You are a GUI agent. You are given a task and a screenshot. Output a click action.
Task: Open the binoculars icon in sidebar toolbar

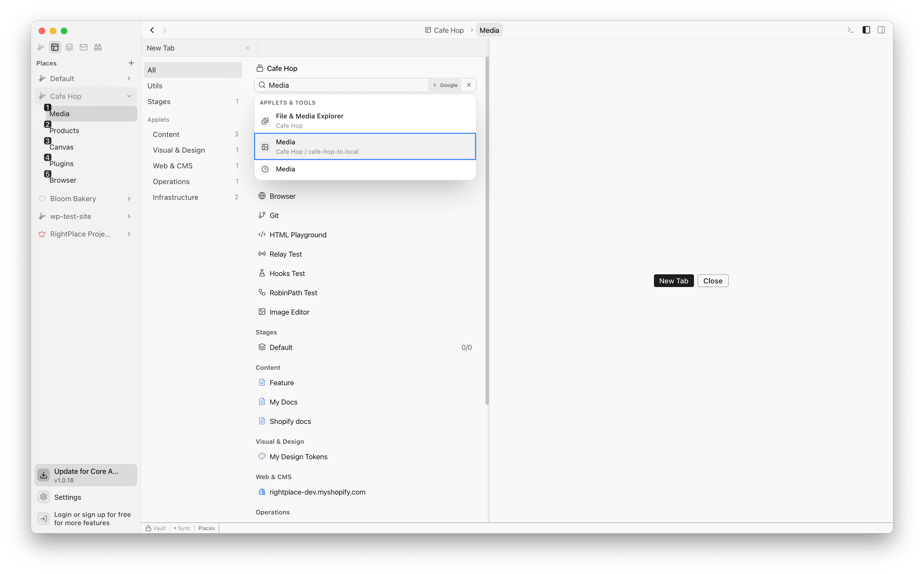point(98,47)
